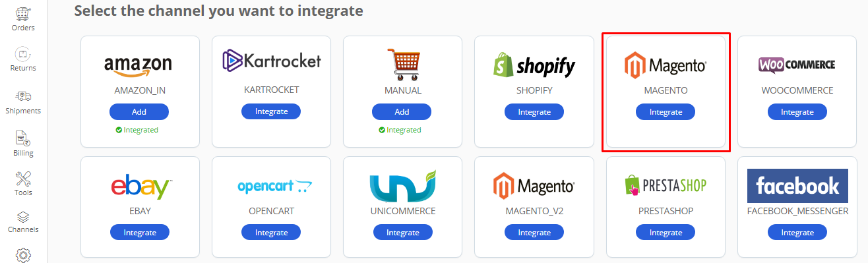
Task: Integrate the WOOCOMMERCE channel
Action: click(797, 112)
